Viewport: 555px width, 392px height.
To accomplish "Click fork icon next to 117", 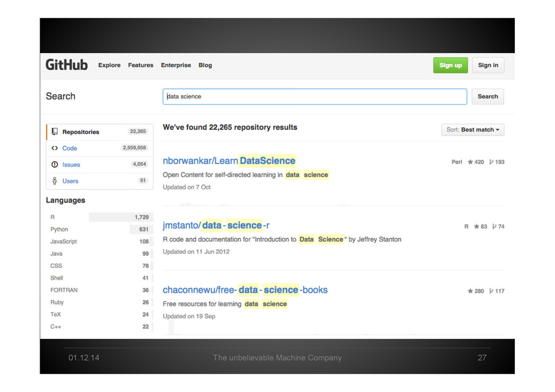I will pyautogui.click(x=491, y=291).
